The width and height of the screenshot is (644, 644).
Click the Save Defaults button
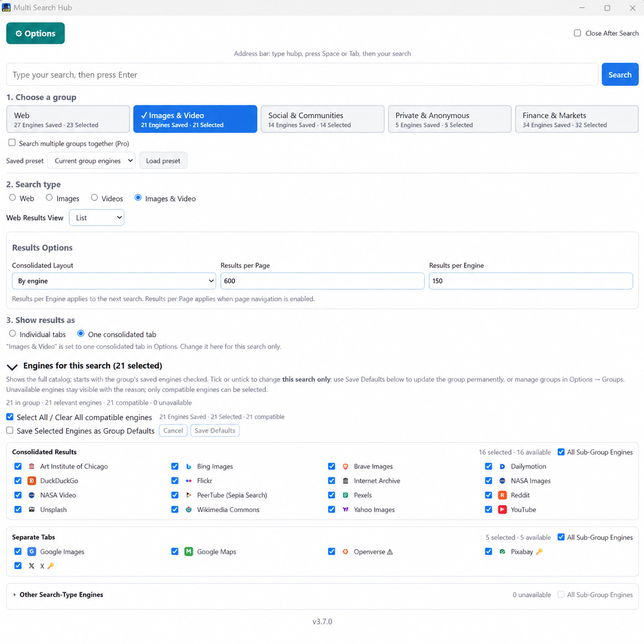click(215, 430)
